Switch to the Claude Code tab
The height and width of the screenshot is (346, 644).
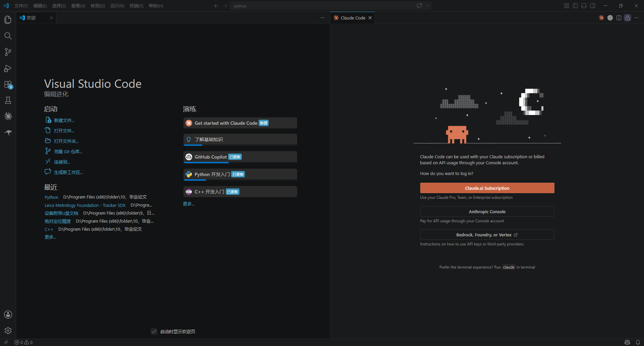(x=353, y=18)
